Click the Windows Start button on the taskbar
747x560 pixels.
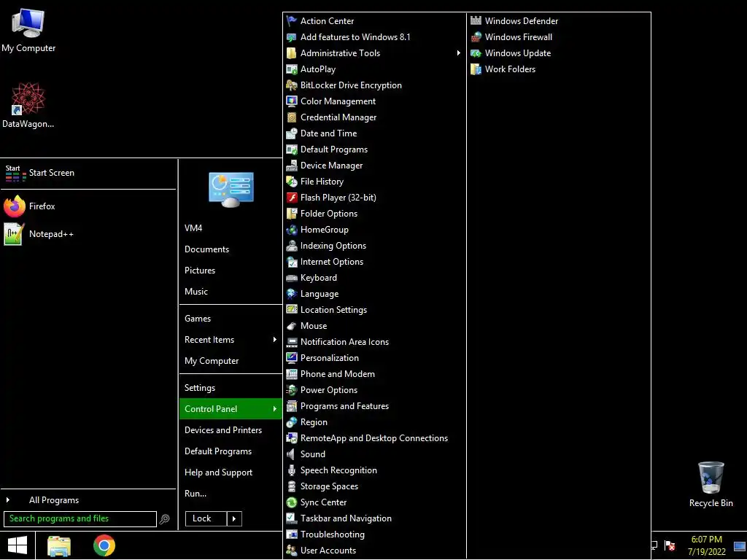tap(18, 545)
